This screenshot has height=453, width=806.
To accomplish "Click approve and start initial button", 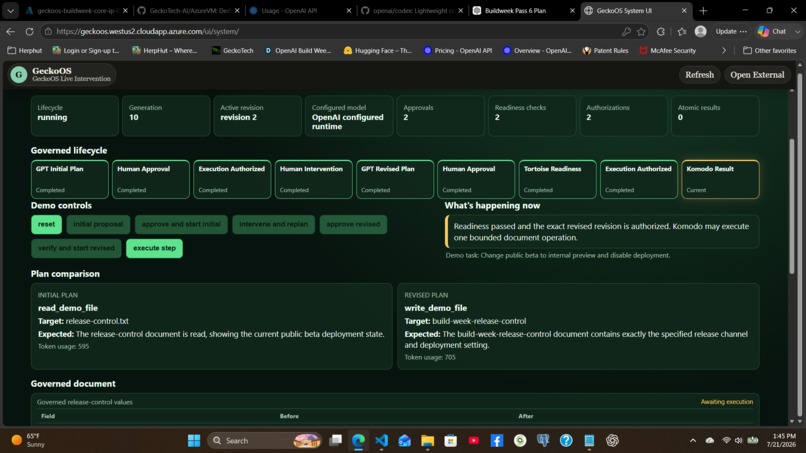I will [181, 224].
